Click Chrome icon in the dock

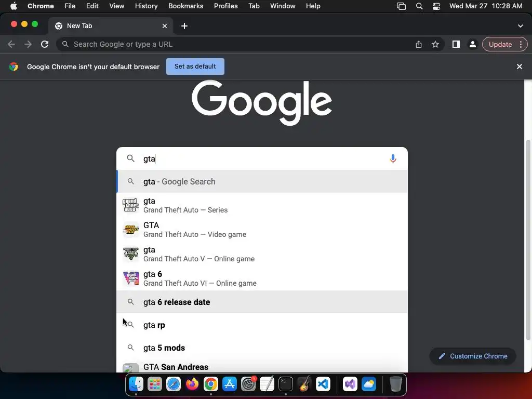[211, 384]
